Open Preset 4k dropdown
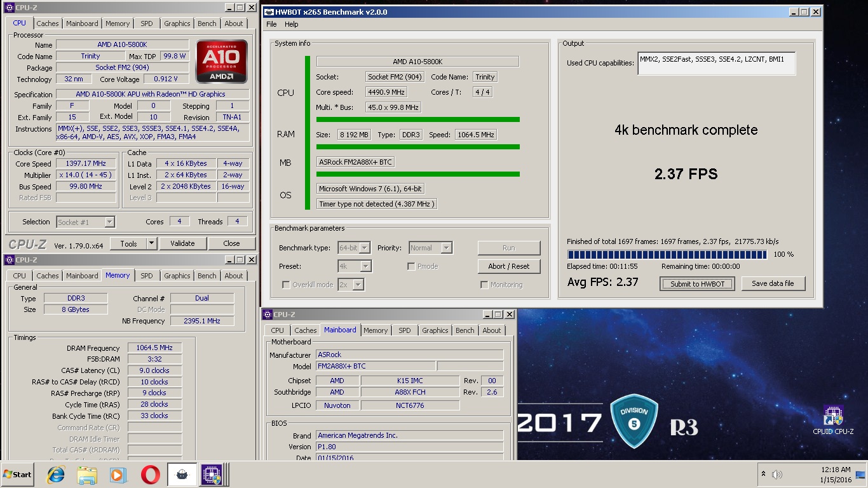868x488 pixels. [x=366, y=266]
